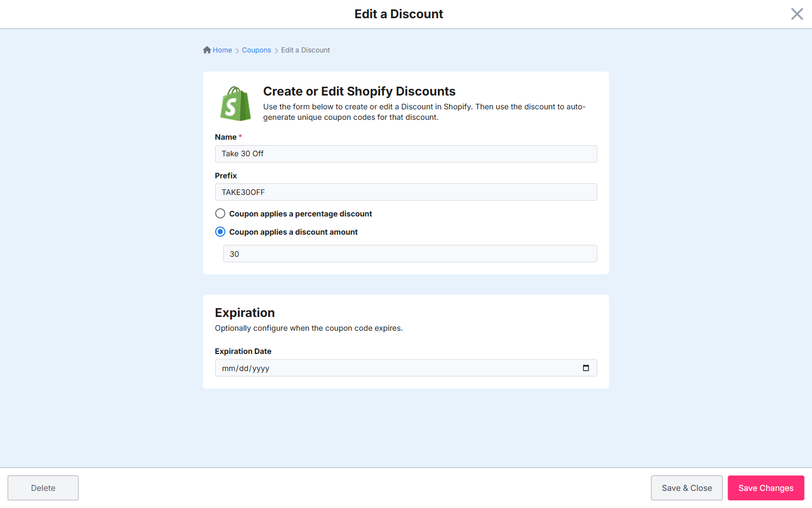Go to Home breadcrumb link
812x508 pixels.
click(222, 50)
